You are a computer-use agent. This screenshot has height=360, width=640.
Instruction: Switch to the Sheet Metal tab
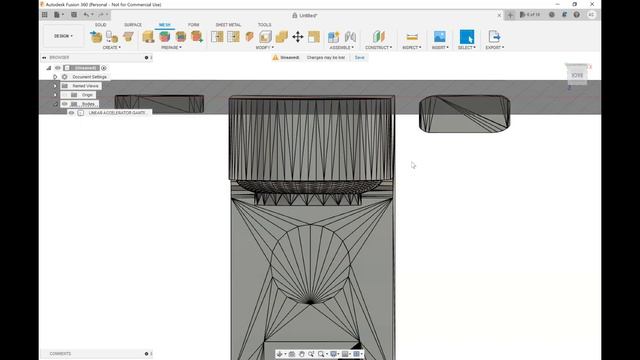pos(228,25)
